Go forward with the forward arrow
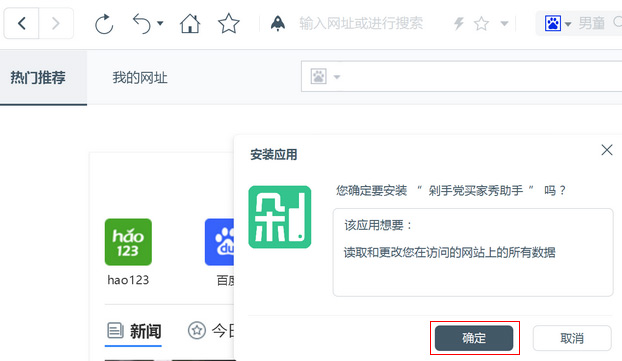Screen dimensions: 622x361 coord(56,23)
